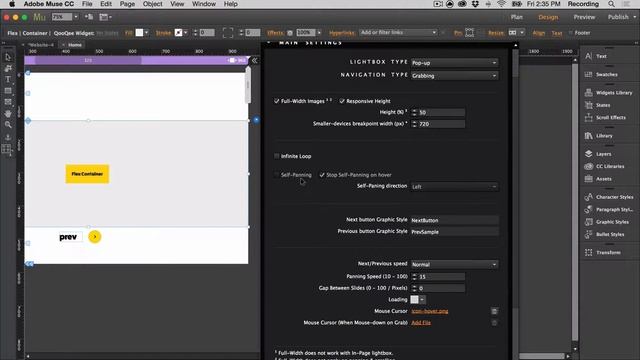Open the Loading color dropdown arrow
The width and height of the screenshot is (640, 360).
(422, 300)
